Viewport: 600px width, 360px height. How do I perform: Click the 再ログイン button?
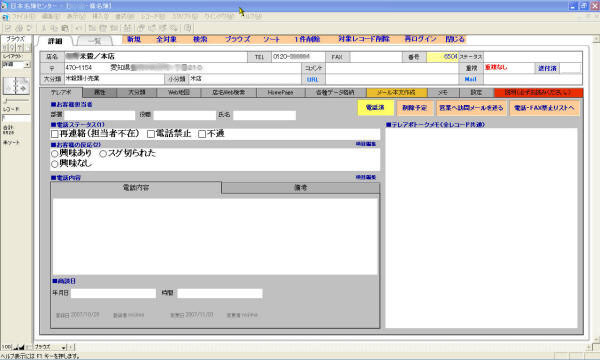[421, 39]
